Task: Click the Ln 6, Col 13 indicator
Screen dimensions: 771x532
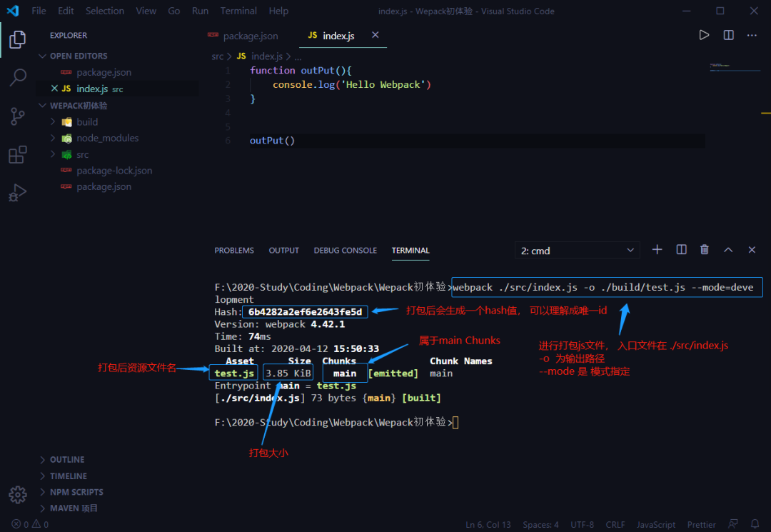Action: (x=488, y=525)
